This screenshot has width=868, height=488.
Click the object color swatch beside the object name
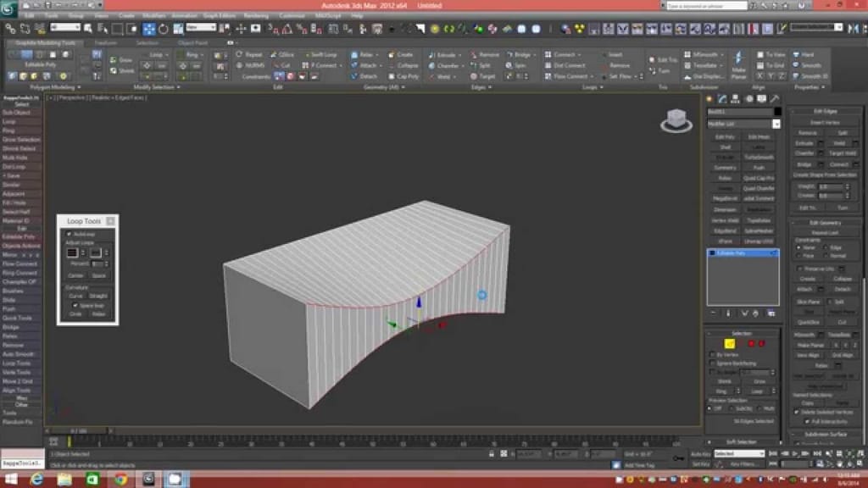tap(776, 112)
